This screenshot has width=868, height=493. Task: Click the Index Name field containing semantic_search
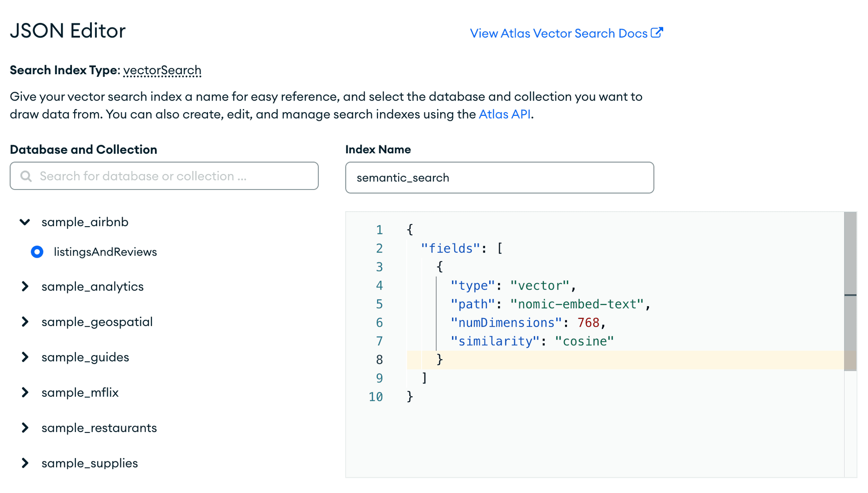499,177
